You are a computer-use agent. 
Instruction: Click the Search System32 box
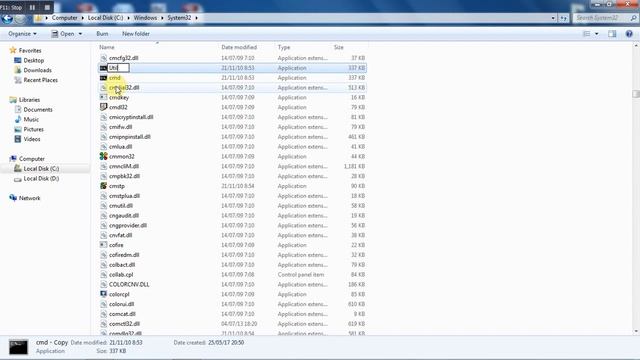pos(605,18)
